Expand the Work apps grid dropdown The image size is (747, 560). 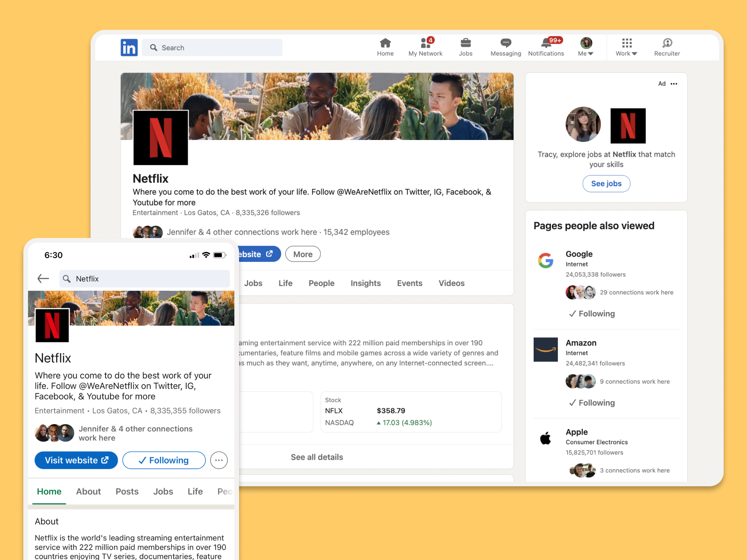click(x=627, y=48)
